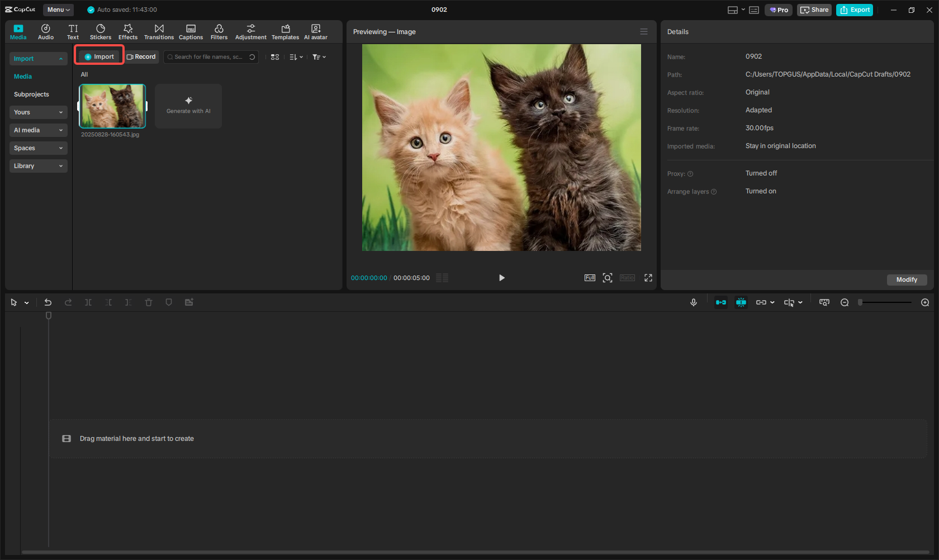
Task: Expand the Library section in sidebar
Action: click(38, 165)
